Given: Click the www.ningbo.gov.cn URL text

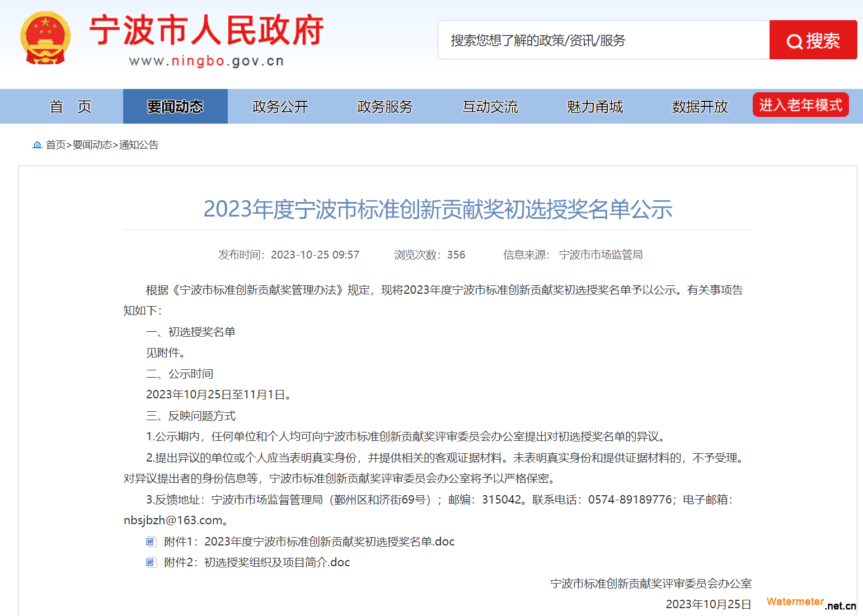Looking at the screenshot, I should pos(207,61).
